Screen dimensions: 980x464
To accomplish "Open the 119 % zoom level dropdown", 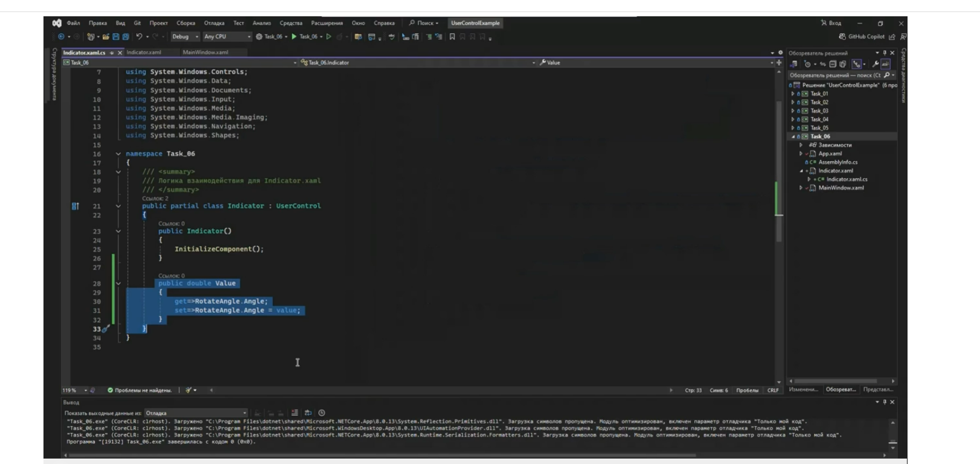I will point(75,390).
